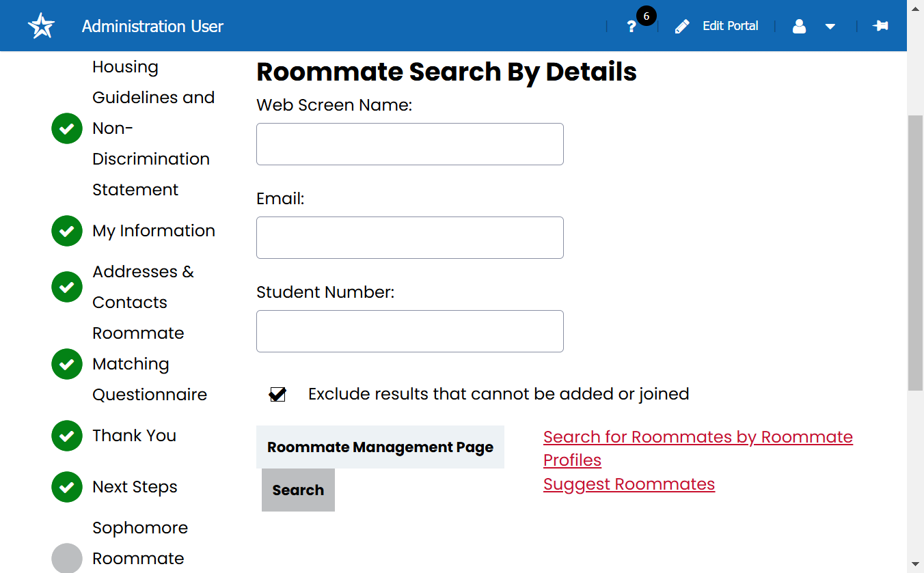924x573 pixels.
Task: Open the Suggest Roommates link
Action: 629,484
